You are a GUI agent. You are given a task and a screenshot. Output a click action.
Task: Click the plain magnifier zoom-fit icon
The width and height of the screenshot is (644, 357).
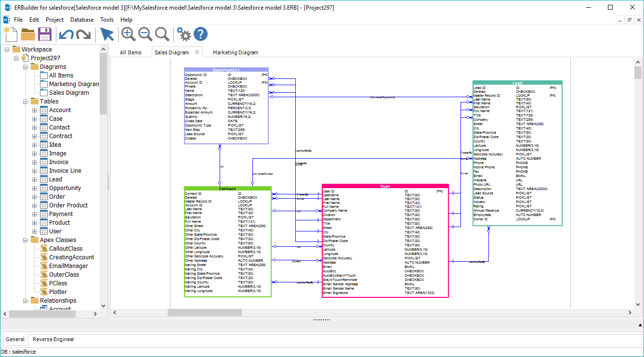pyautogui.click(x=162, y=34)
